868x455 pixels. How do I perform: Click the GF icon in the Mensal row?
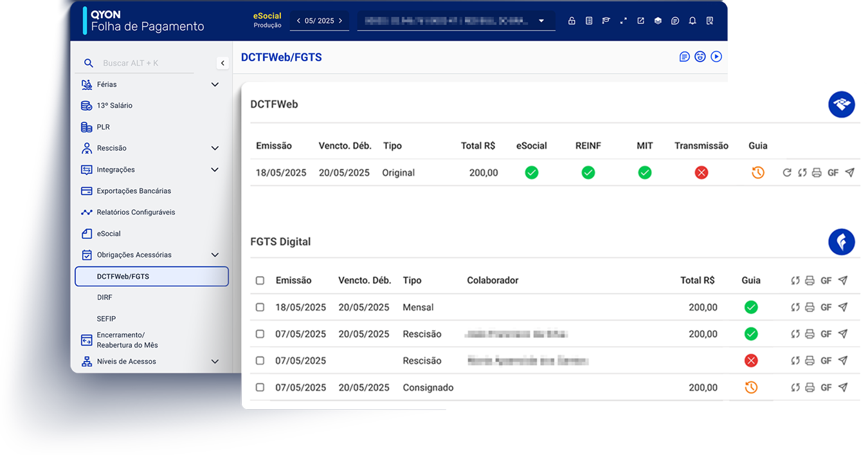(826, 308)
